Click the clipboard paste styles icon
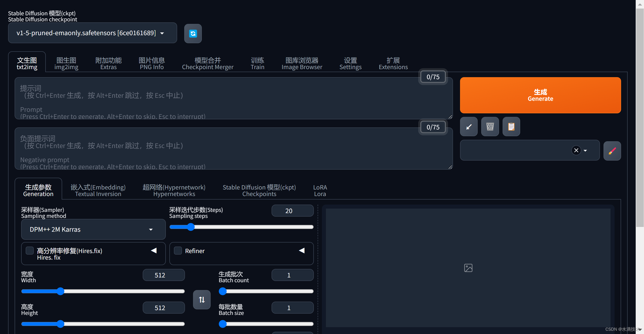 (x=511, y=127)
